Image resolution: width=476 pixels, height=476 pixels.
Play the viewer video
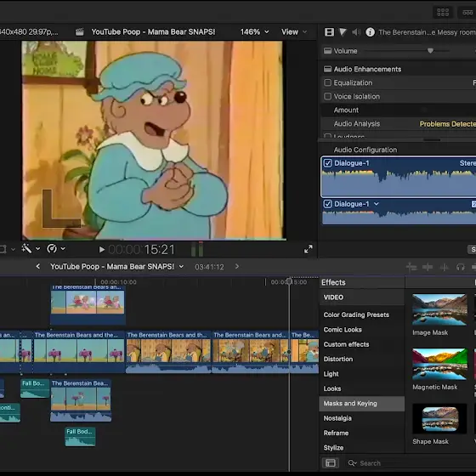point(102,250)
